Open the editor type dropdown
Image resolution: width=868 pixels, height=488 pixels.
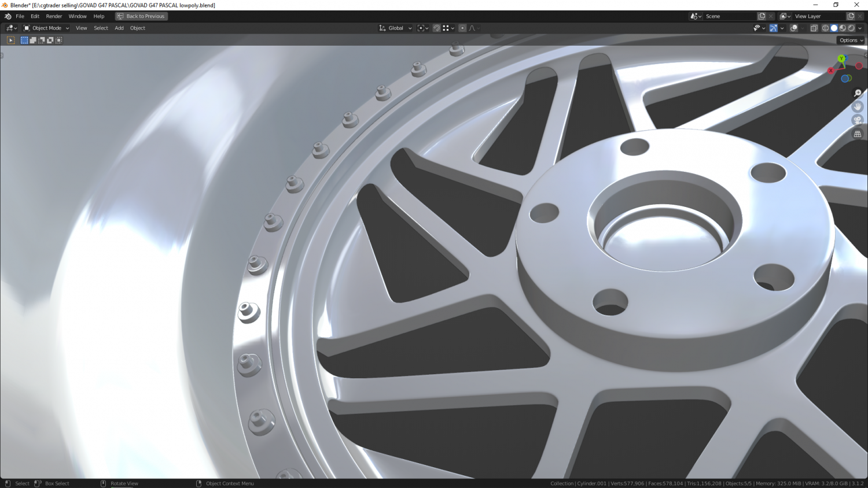coord(12,28)
